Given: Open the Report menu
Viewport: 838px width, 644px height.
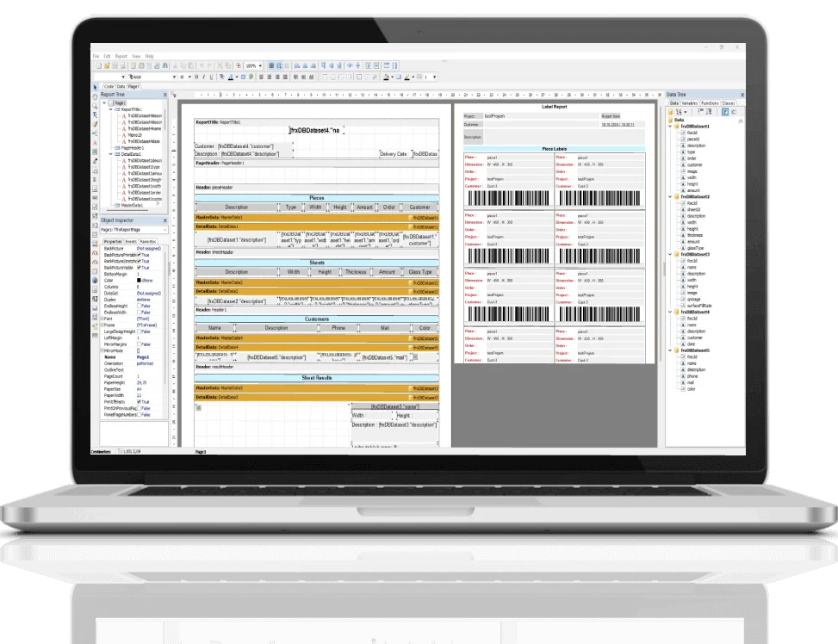Looking at the screenshot, I should (121, 56).
